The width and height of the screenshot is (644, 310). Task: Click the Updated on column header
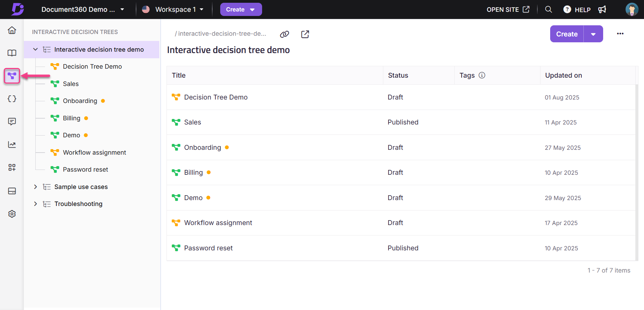click(x=563, y=75)
